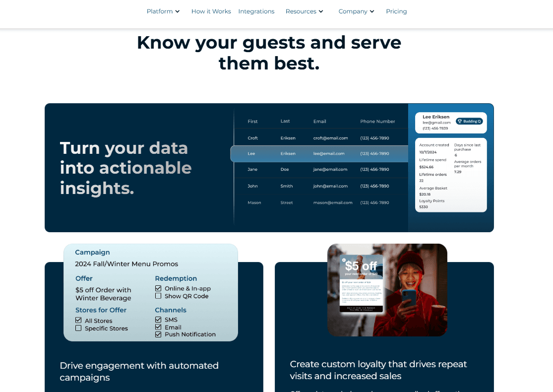Select the Jane Doe table row
The height and width of the screenshot is (392, 553).
tap(319, 169)
